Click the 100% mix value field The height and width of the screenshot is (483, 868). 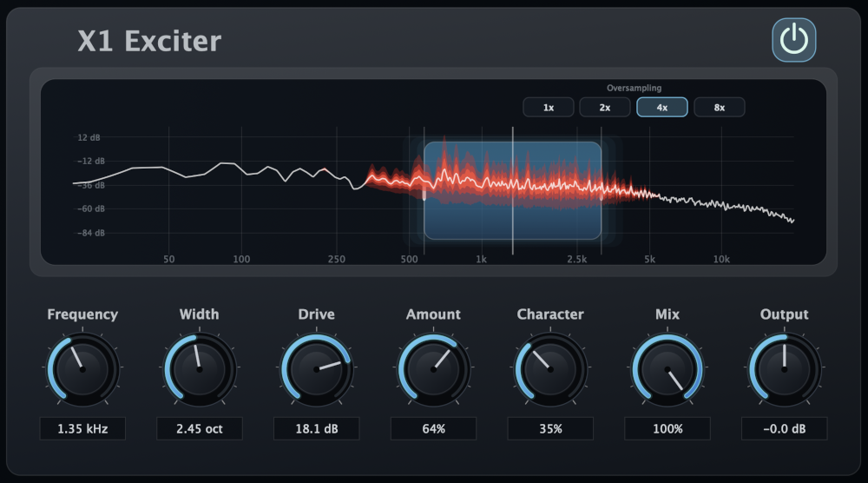point(667,429)
